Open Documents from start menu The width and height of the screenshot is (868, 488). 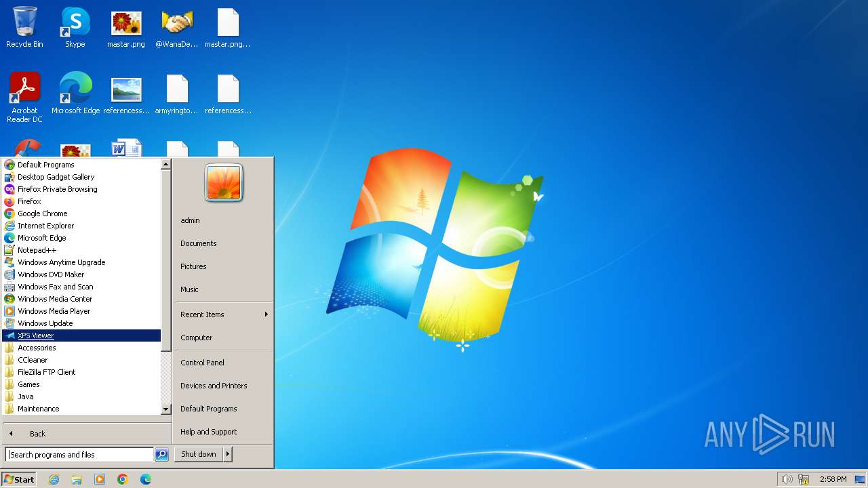[x=224, y=243]
